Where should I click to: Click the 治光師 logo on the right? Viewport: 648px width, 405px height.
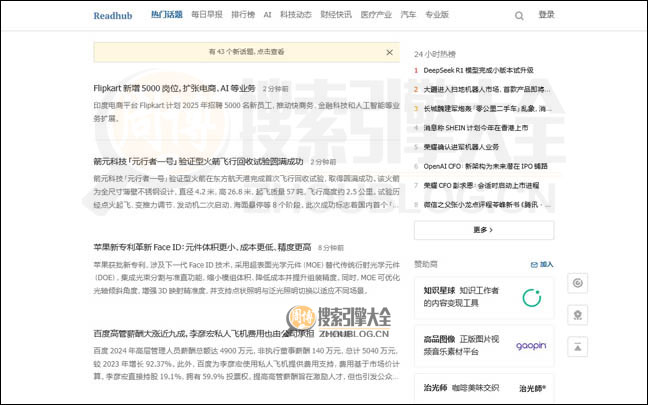coord(532,388)
